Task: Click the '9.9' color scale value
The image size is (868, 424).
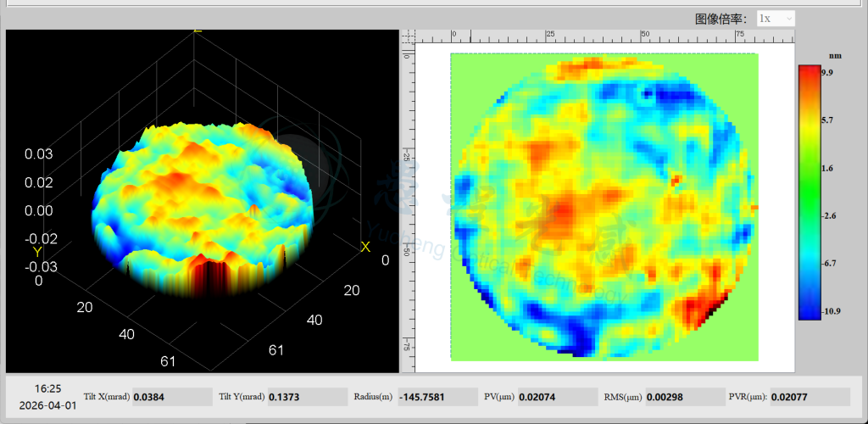Action: pyautogui.click(x=829, y=73)
